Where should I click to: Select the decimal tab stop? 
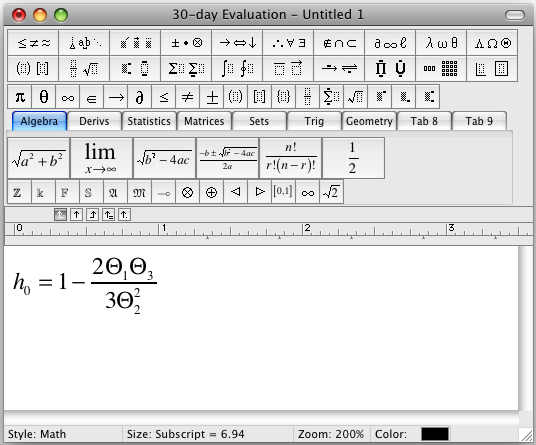(124, 215)
